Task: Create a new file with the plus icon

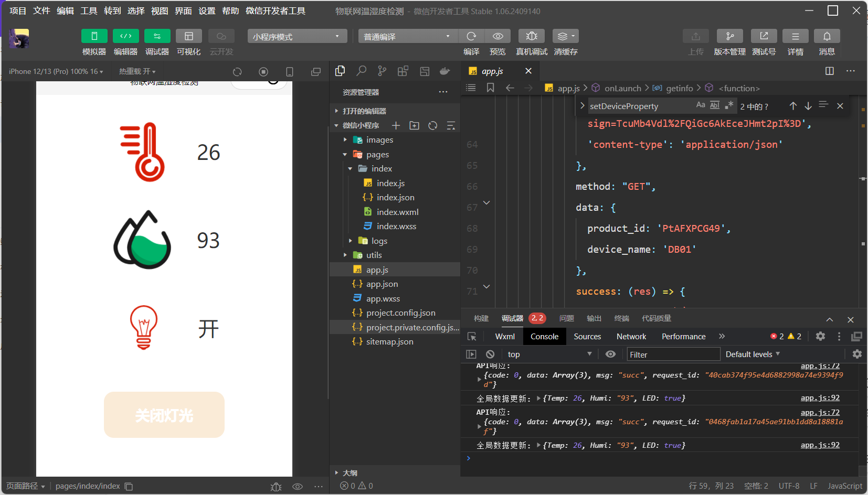Action: [x=396, y=125]
